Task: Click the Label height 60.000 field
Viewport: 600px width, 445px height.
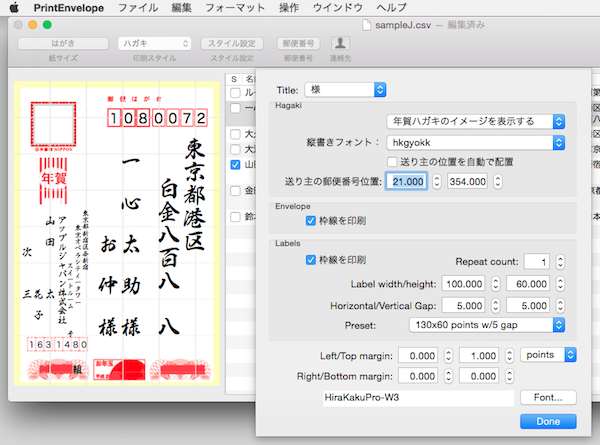Action: (528, 284)
